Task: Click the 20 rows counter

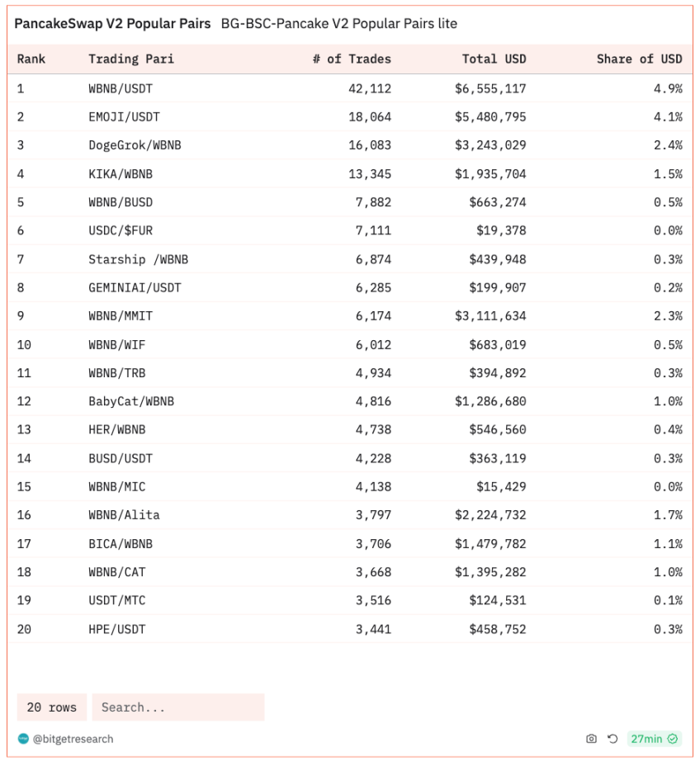Action: [x=51, y=708]
